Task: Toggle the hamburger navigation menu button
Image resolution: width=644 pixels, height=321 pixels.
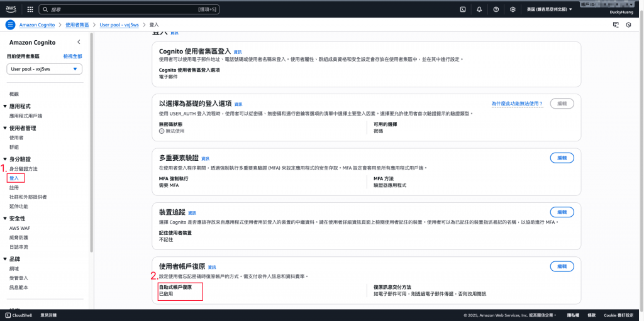Action: point(10,24)
